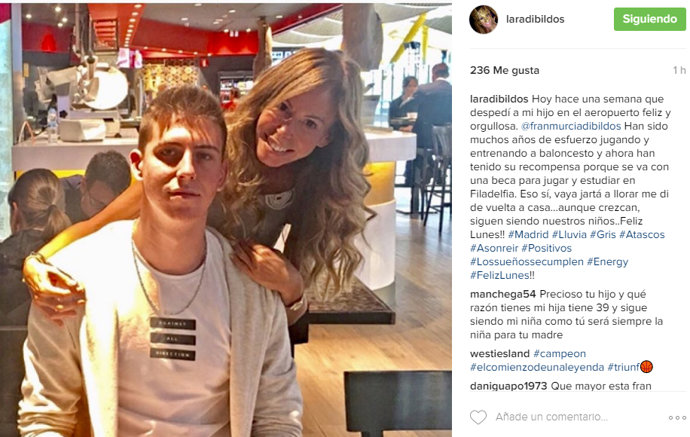Click the posted photo of mother and son

click(x=226, y=220)
